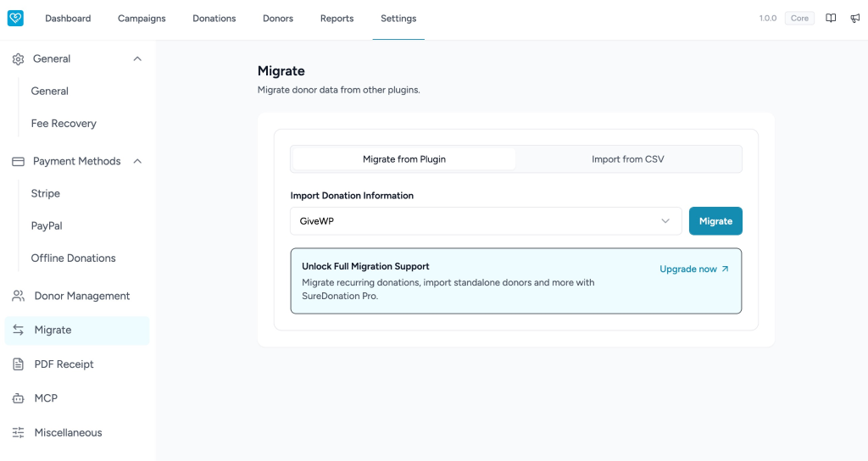
Task: Go to the Dashboard tab
Action: click(68, 19)
